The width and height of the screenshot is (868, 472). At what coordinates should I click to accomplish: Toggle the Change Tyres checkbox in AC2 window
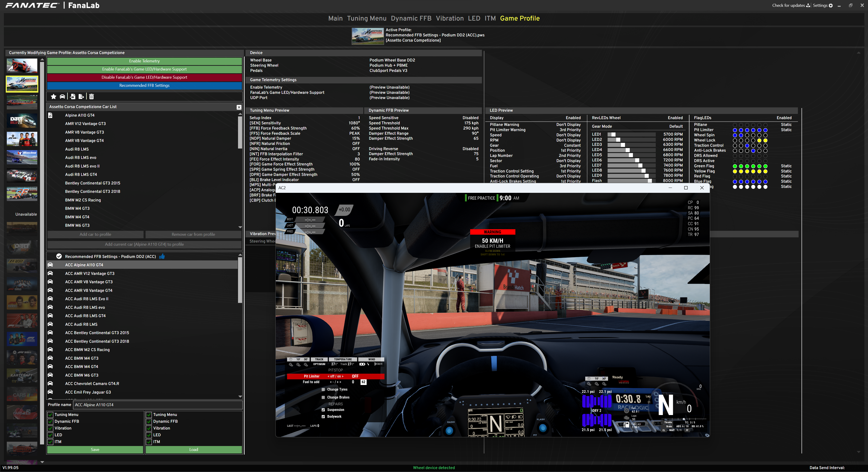click(x=323, y=389)
